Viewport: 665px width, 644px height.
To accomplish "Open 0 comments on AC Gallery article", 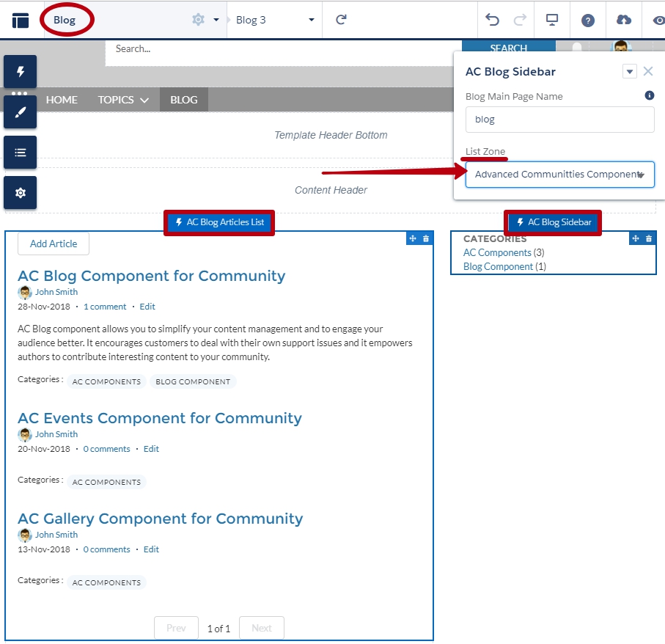I will pyautogui.click(x=106, y=549).
